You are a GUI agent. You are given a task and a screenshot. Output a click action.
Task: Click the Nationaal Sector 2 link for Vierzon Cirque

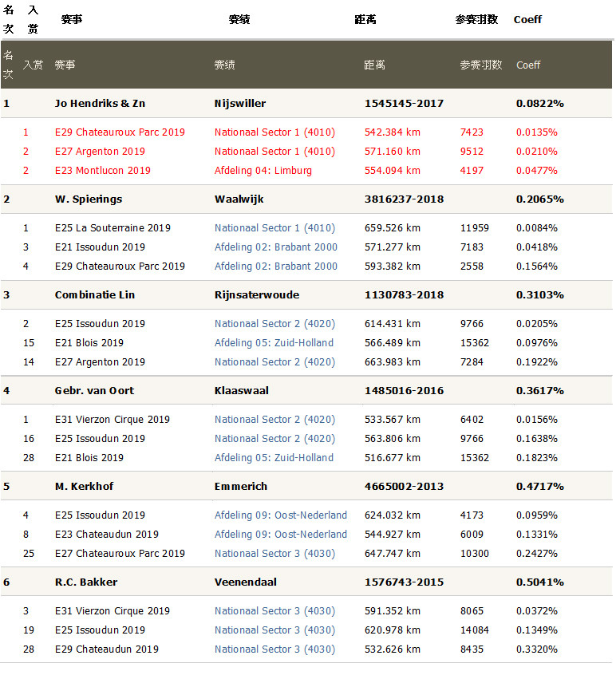(274, 420)
